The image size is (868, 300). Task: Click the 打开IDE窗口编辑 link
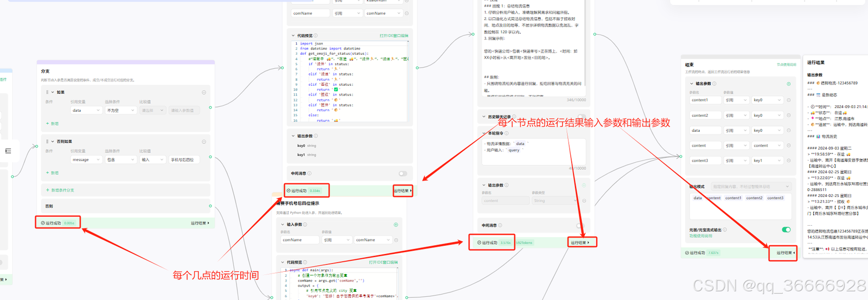(394, 36)
